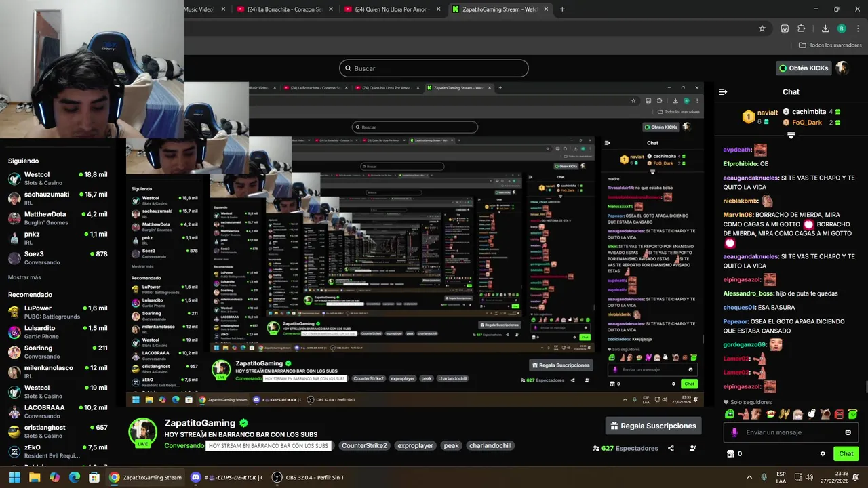The image size is (868, 488).
Task: Click ZapatitoGaming channel avatar
Action: (143, 432)
